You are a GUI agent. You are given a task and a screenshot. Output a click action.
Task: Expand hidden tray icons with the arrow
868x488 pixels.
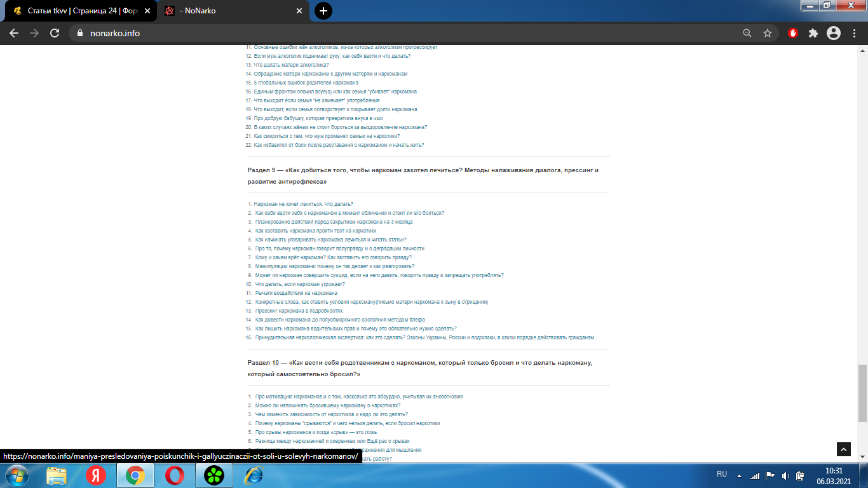[740, 475]
